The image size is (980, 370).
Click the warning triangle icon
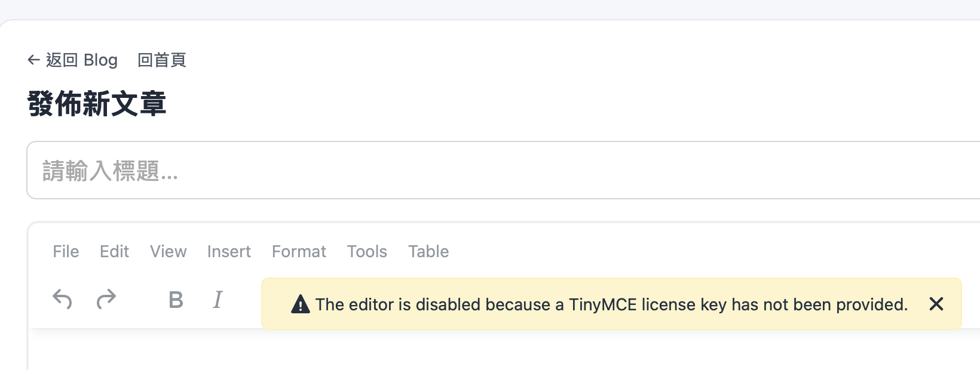coord(300,304)
